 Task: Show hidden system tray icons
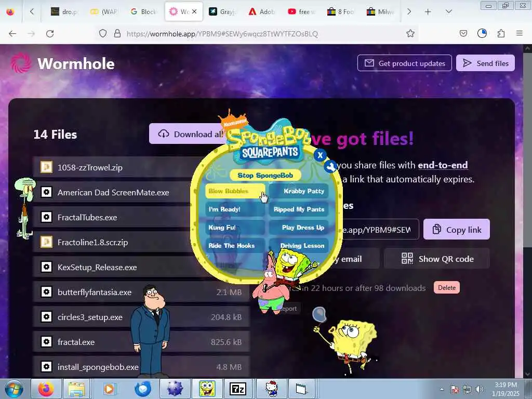pyautogui.click(x=442, y=390)
